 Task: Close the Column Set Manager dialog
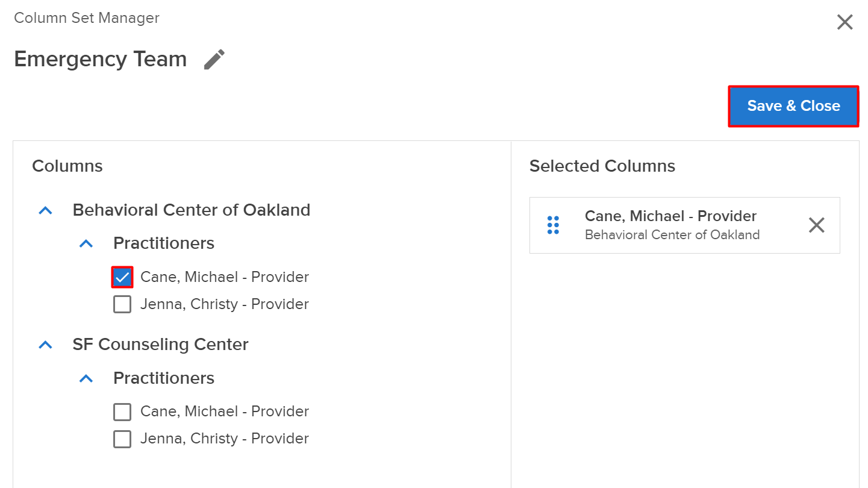pos(845,23)
